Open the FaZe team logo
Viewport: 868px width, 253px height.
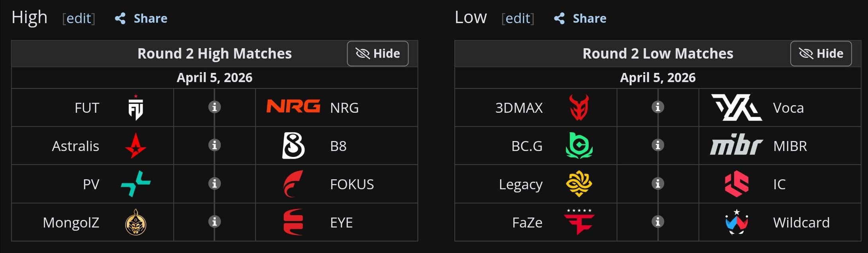(x=579, y=222)
